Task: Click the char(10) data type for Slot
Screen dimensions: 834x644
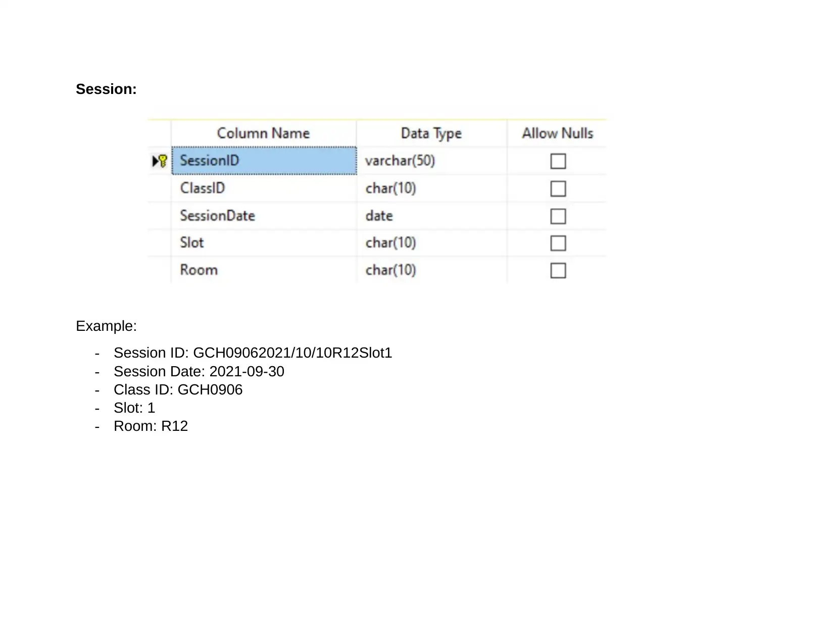Action: pos(432,243)
